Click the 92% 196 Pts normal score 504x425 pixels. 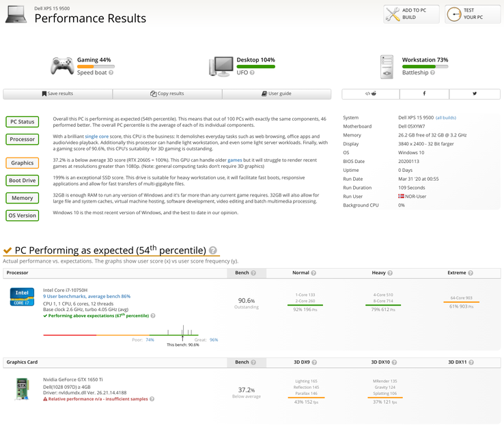coord(305,310)
